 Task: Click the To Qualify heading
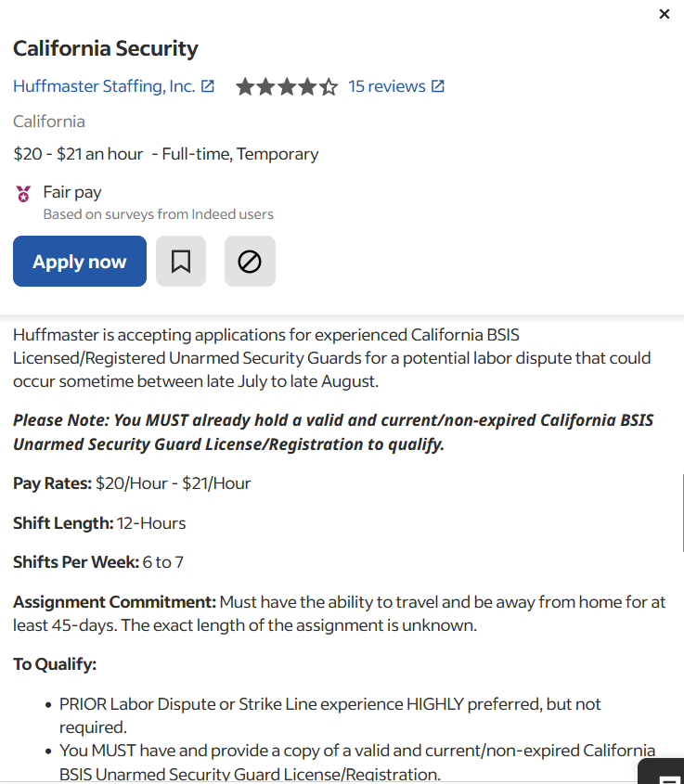click(55, 664)
